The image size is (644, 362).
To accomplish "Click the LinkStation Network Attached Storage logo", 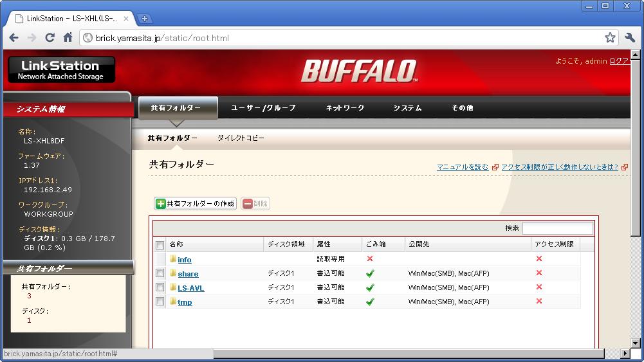I will pos(62,70).
